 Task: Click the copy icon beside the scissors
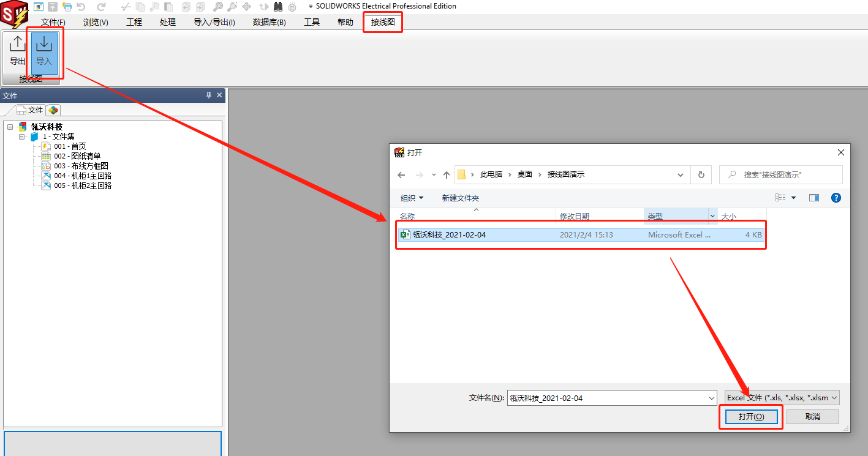pos(141,7)
